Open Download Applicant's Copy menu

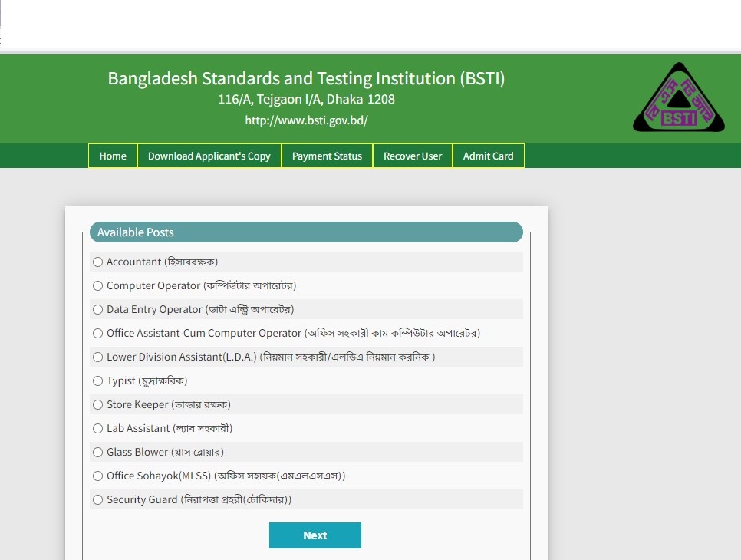(x=209, y=156)
